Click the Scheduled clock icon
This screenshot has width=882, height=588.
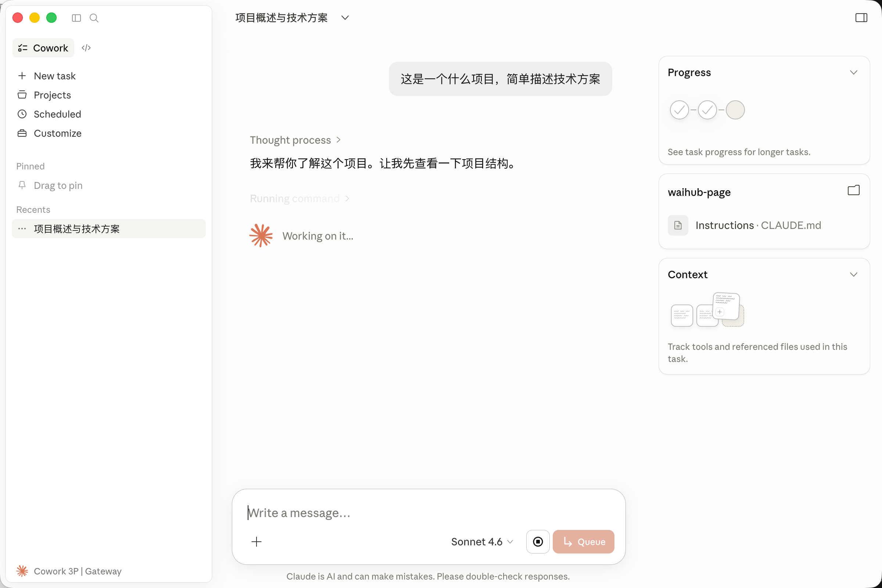point(22,114)
